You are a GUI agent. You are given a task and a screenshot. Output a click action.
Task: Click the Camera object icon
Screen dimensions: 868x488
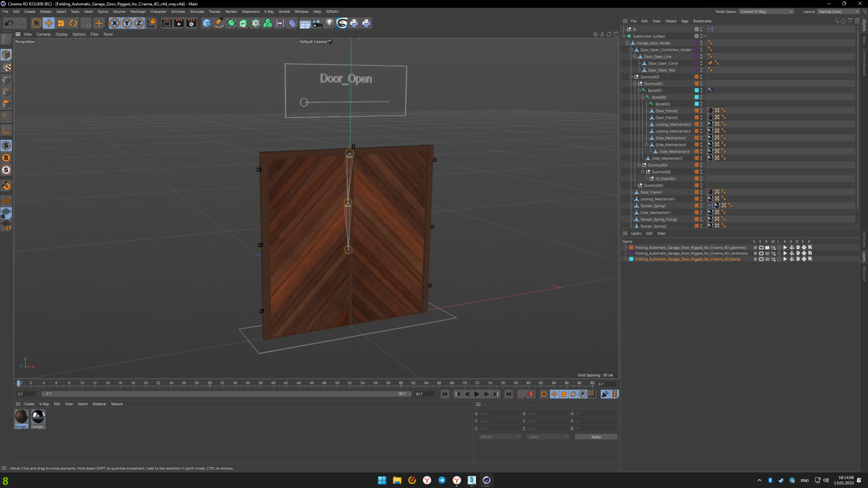317,23
